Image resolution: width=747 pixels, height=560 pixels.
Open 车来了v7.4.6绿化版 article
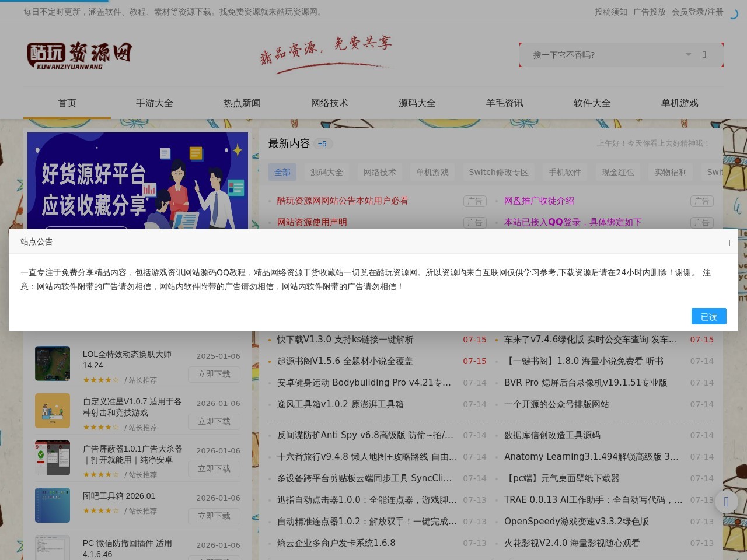[x=591, y=339]
